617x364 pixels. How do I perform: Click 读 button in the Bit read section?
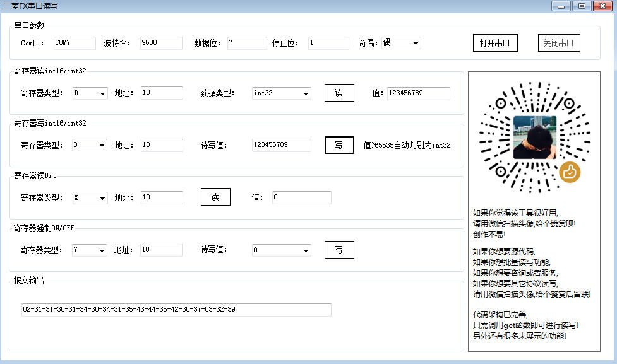tap(215, 197)
